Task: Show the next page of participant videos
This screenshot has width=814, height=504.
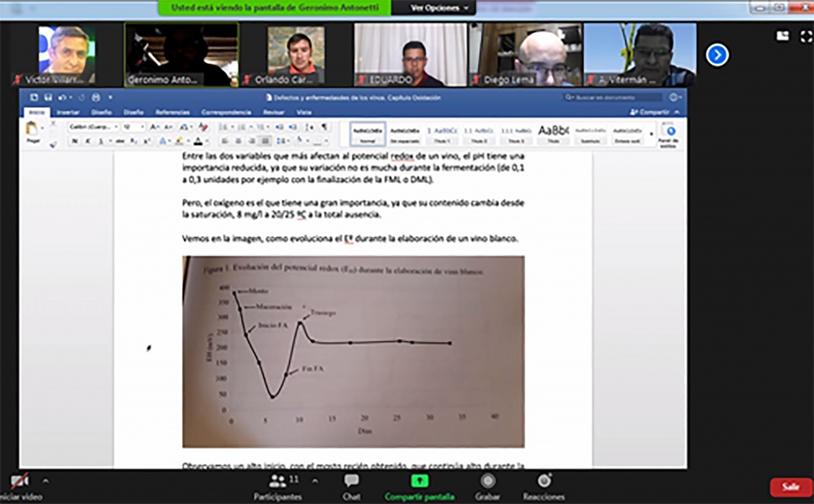Action: 717,55
